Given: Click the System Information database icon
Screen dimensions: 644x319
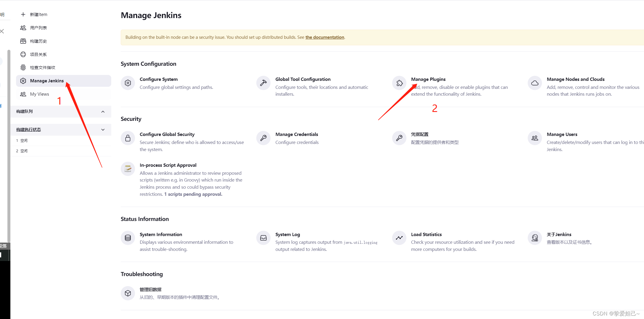Looking at the screenshot, I should pyautogui.click(x=128, y=238).
